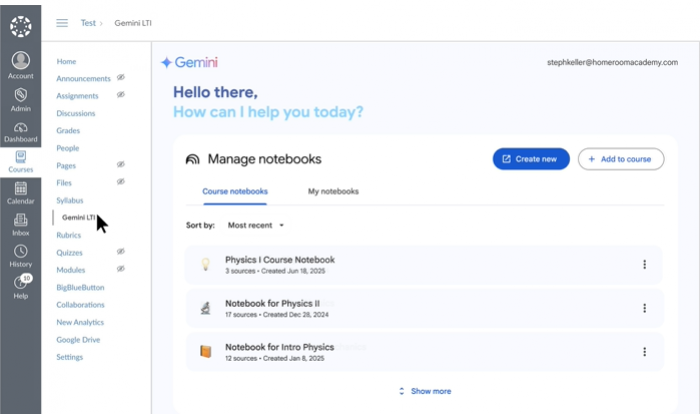This screenshot has height=414, width=700.
Task: Open Modules in course navigation
Action: coord(71,270)
